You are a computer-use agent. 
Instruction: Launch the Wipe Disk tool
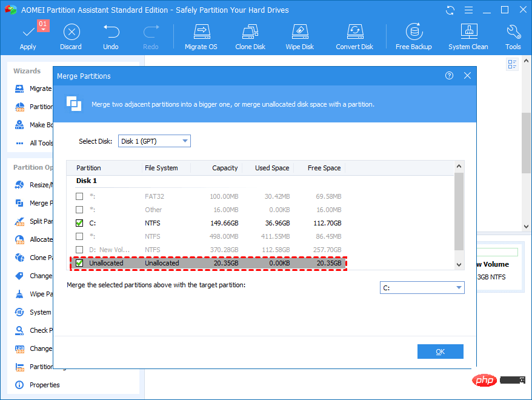(301, 36)
